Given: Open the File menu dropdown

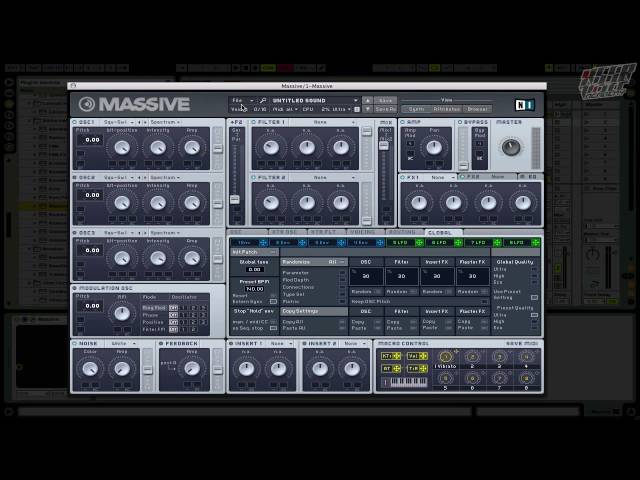Looking at the screenshot, I should pyautogui.click(x=243, y=100).
